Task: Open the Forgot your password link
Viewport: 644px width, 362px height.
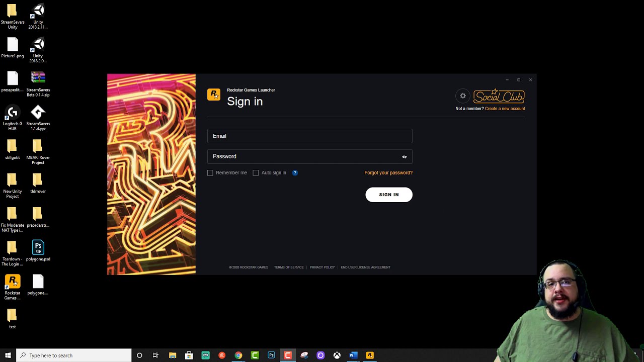Action: 388,173
